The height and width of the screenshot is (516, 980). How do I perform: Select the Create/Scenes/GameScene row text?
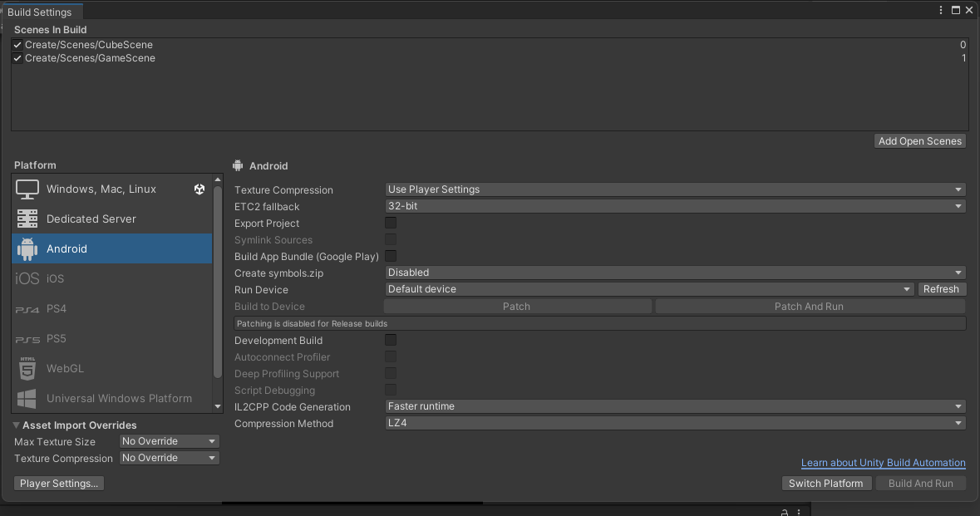90,58
